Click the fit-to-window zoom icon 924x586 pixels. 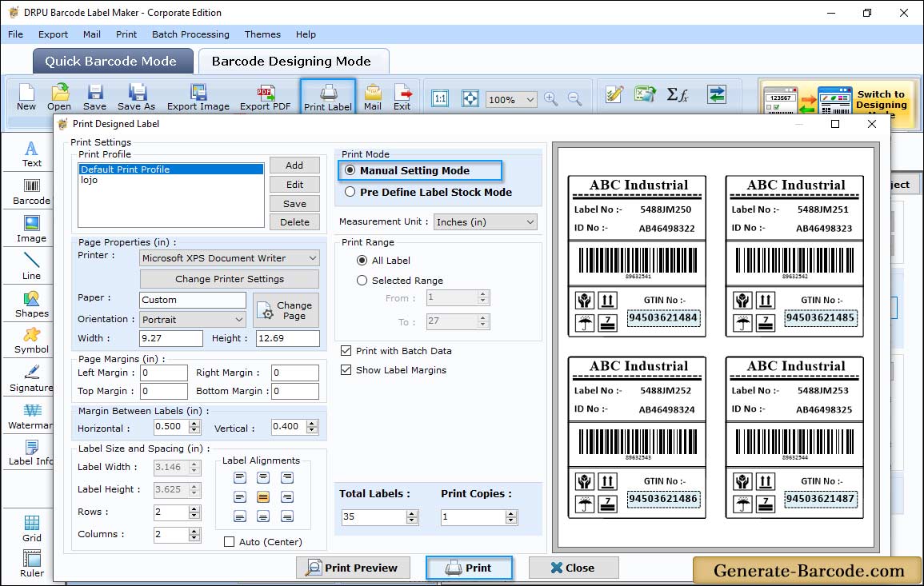(x=470, y=98)
